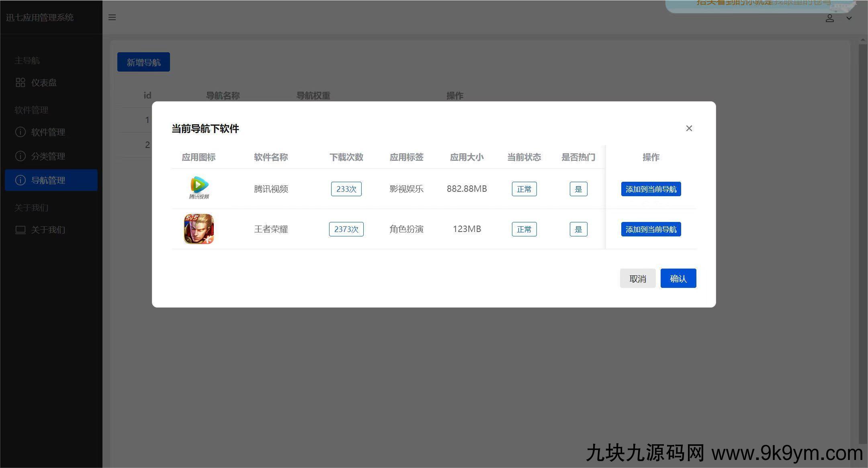Click the 王者荣耀 game icon thumbnail
Screen dimensions: 868x468
[x=199, y=229]
